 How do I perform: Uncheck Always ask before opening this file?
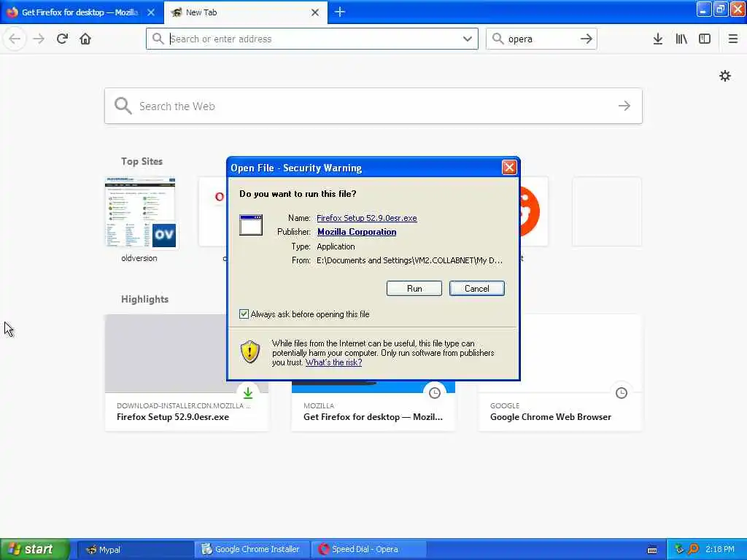(x=244, y=314)
